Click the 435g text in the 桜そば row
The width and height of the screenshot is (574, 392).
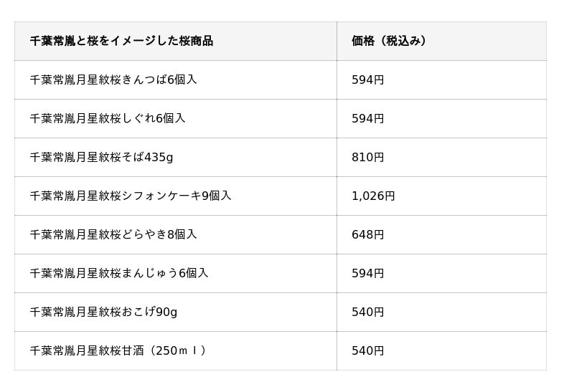(x=159, y=157)
